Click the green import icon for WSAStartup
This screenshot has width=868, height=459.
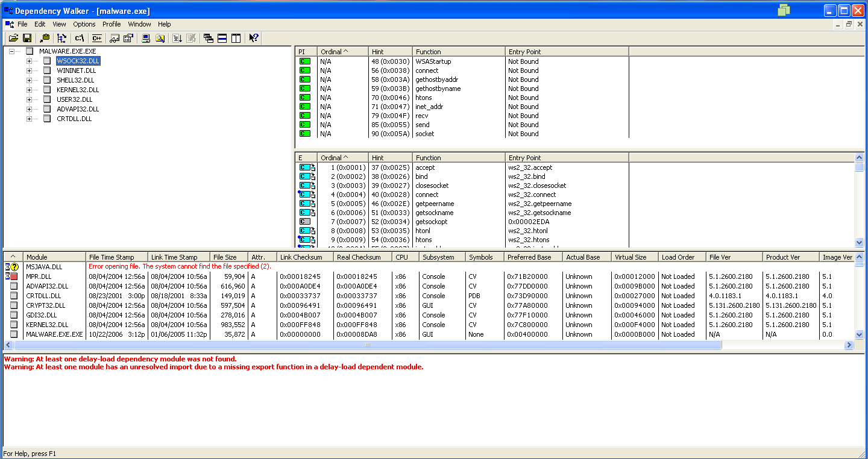pos(305,61)
